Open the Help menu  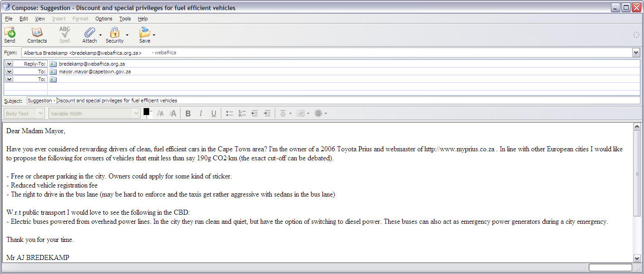(143, 19)
